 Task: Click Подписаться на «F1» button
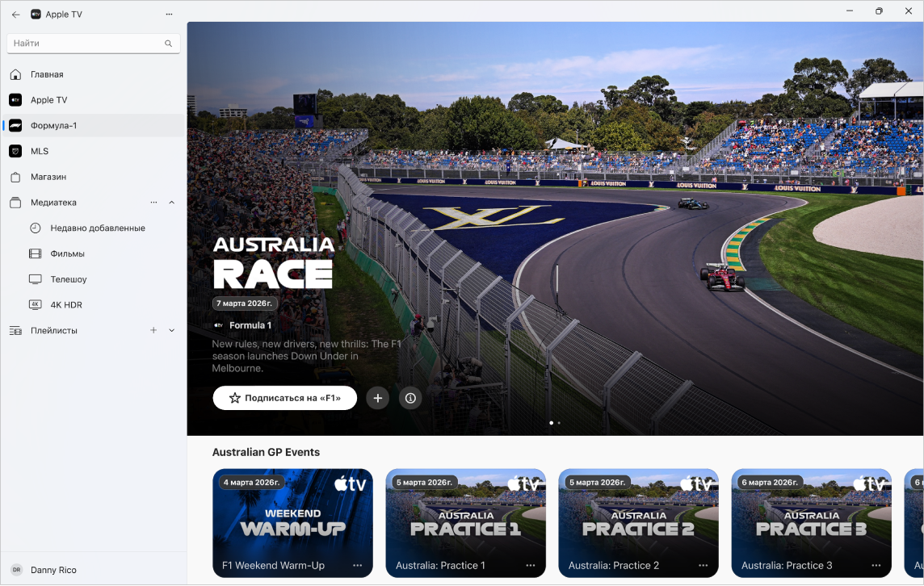(x=284, y=398)
